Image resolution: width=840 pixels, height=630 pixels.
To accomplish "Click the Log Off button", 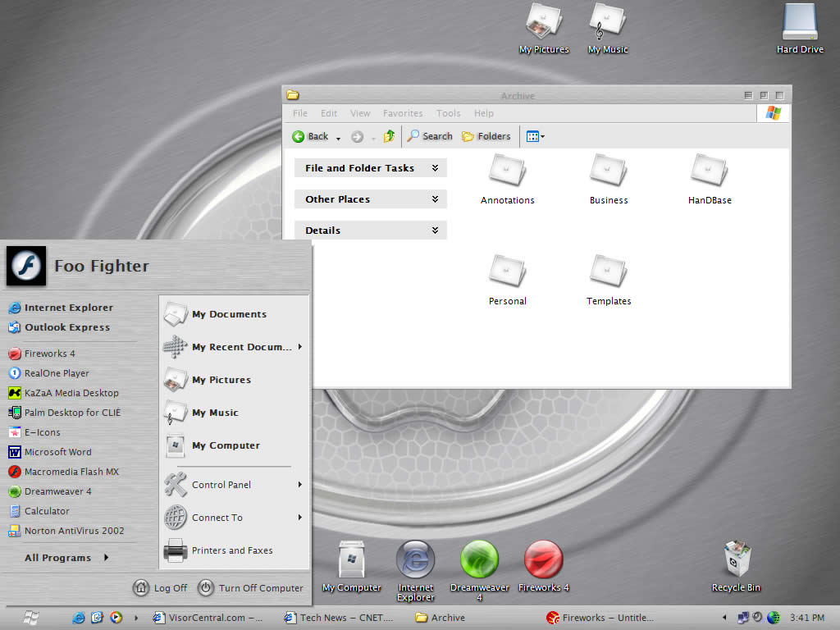I will click(161, 587).
